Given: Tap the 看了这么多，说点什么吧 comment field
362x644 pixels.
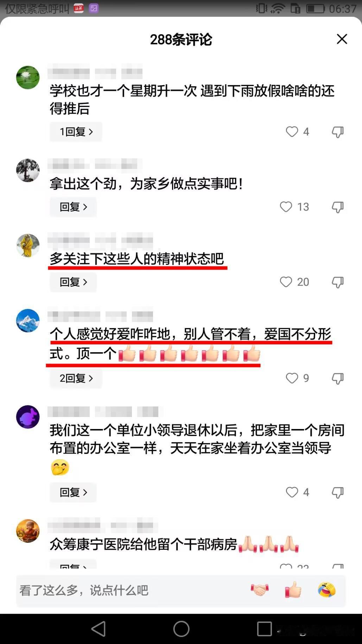Looking at the screenshot, I should click(x=130, y=591).
